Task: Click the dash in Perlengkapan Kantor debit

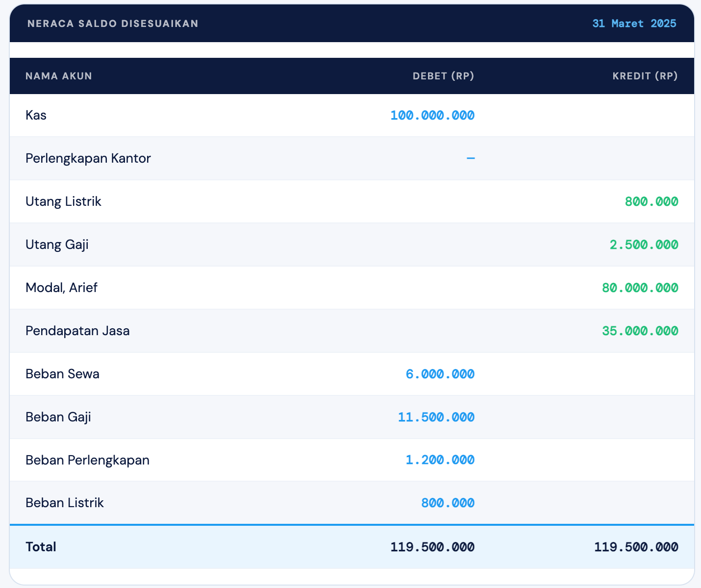Action: click(x=471, y=158)
